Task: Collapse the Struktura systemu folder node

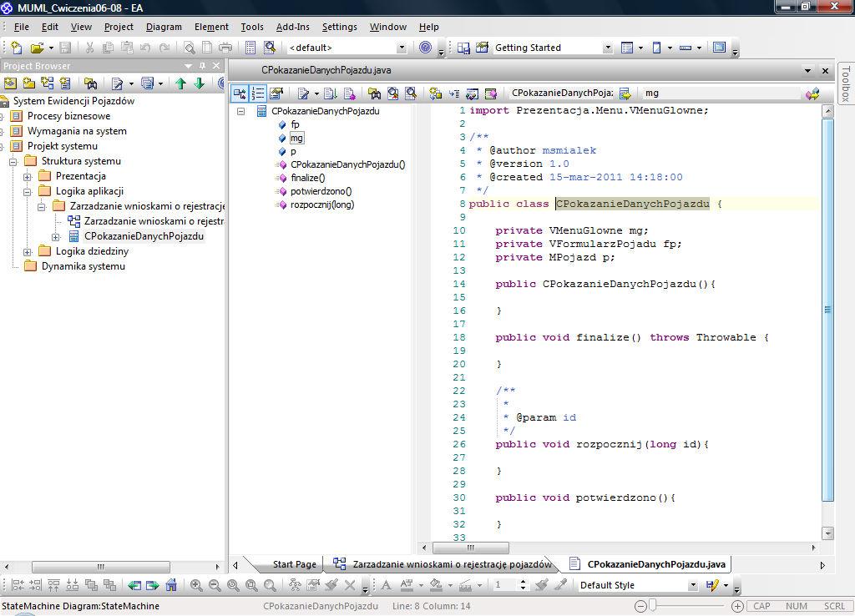Action: [x=13, y=162]
